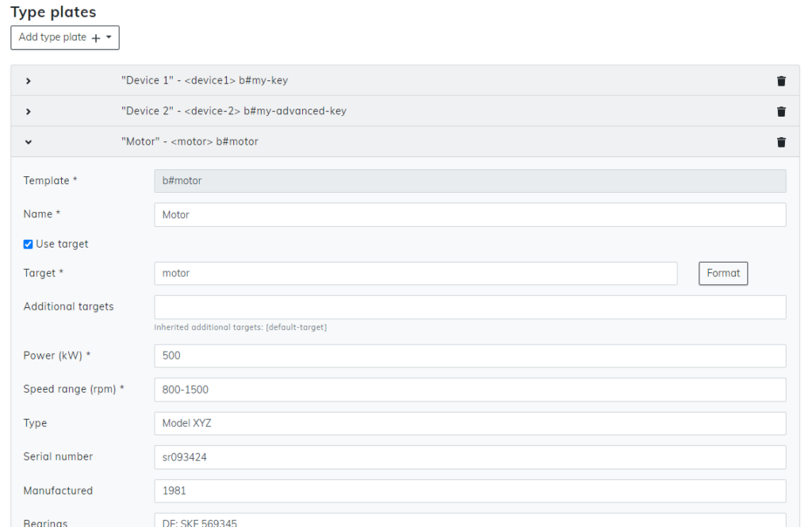Image resolution: width=812 pixels, height=527 pixels.
Task: Edit the Serial number field
Action: point(469,457)
